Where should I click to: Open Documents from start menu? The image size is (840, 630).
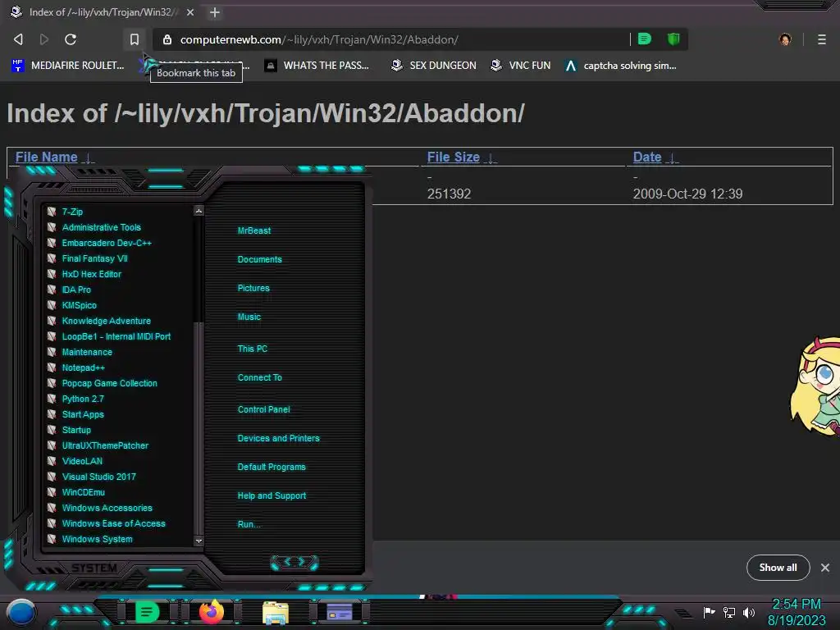(259, 258)
